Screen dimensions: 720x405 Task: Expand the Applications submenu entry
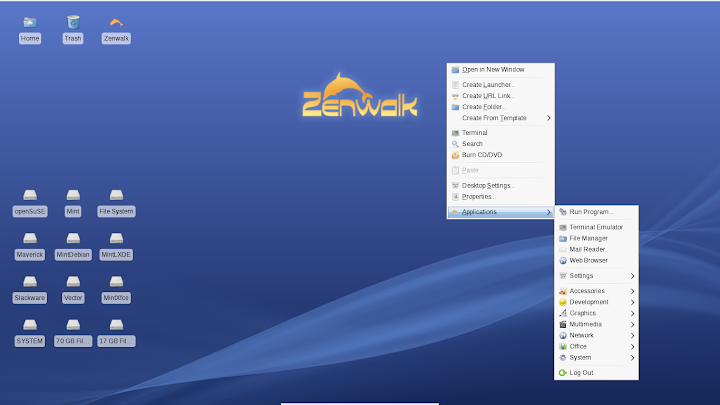pos(501,212)
